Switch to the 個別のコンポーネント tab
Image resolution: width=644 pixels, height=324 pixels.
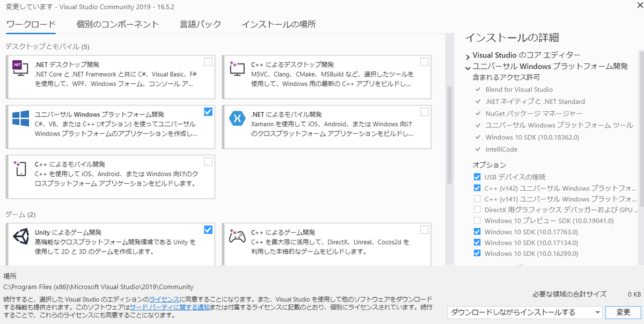point(118,24)
